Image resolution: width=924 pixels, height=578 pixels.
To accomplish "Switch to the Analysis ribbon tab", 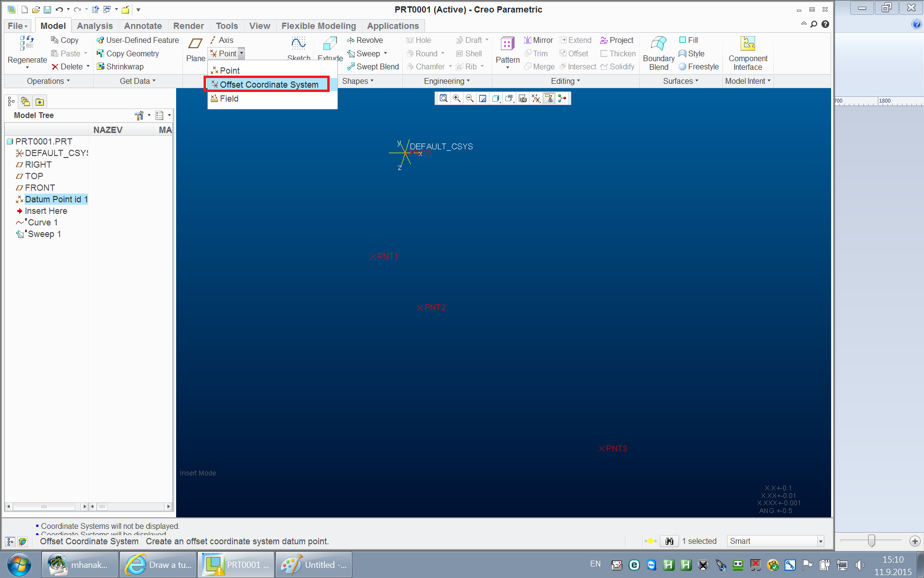I will click(95, 26).
